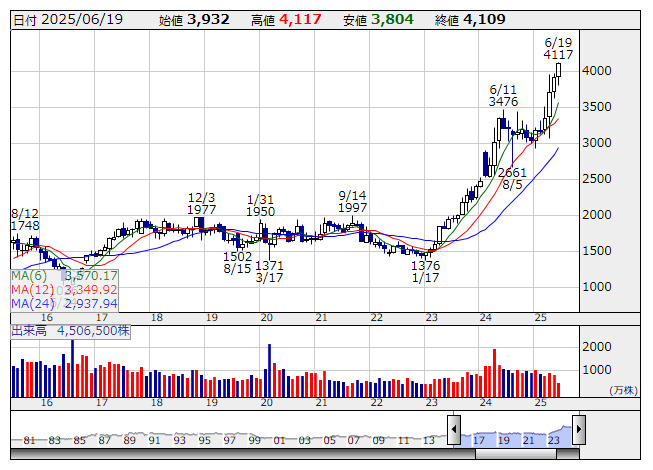The width and height of the screenshot is (653, 470).
Task: Click the 日付 2025/06/19 date field
Action: [x=68, y=20]
